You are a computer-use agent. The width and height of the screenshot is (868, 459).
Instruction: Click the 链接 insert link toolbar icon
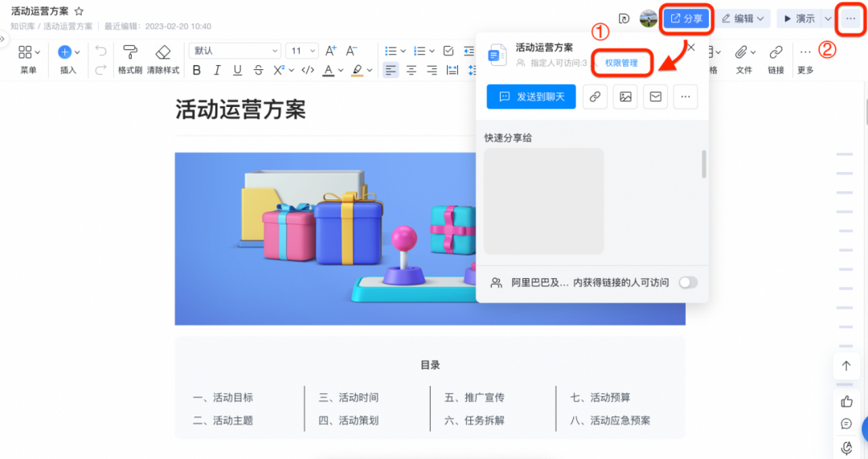coord(776,52)
